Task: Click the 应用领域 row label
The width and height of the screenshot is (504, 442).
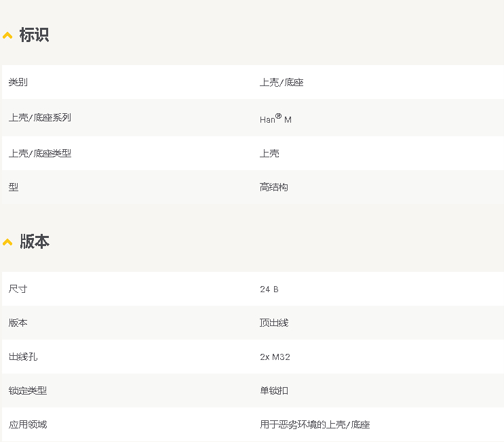Action: coord(28,424)
